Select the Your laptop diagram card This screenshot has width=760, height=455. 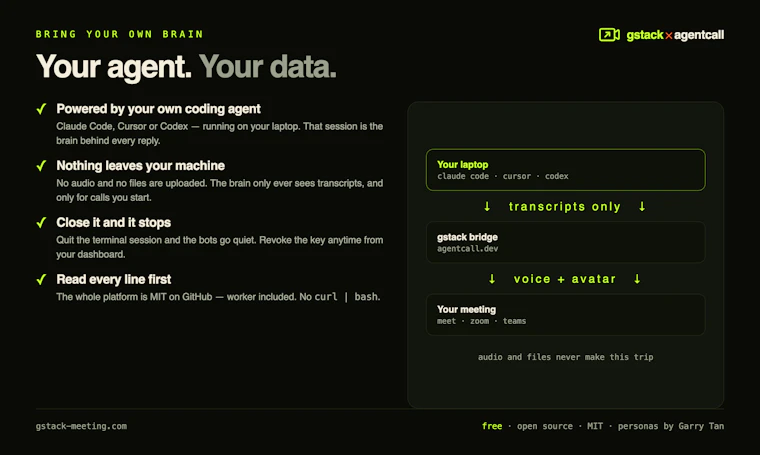pyautogui.click(x=566, y=170)
